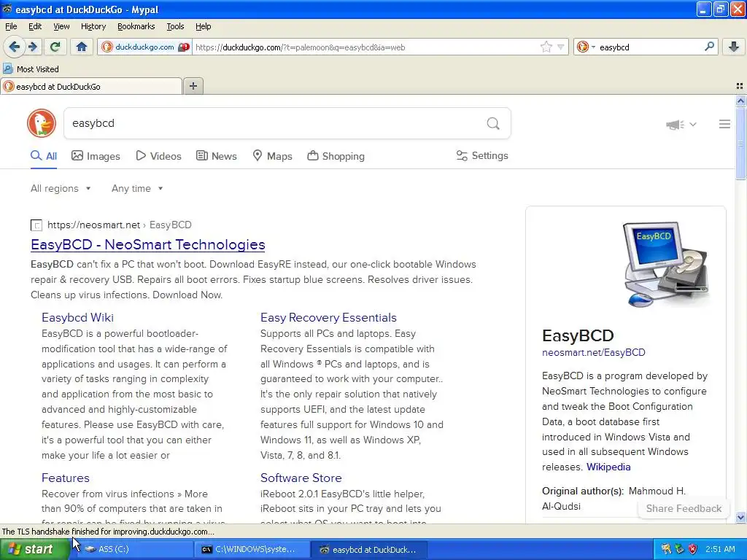The height and width of the screenshot is (560, 747).
Task: Click the Most Visited bookmarks folder
Action: point(31,69)
